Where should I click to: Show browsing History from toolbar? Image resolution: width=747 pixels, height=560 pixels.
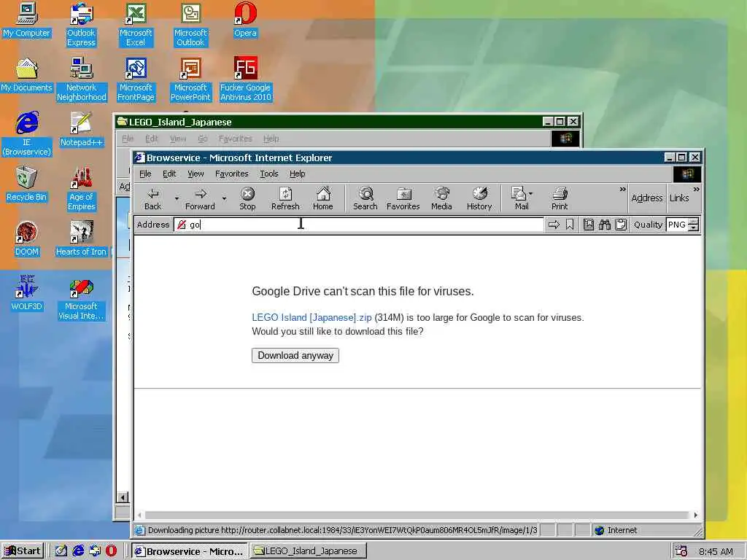[x=479, y=198]
